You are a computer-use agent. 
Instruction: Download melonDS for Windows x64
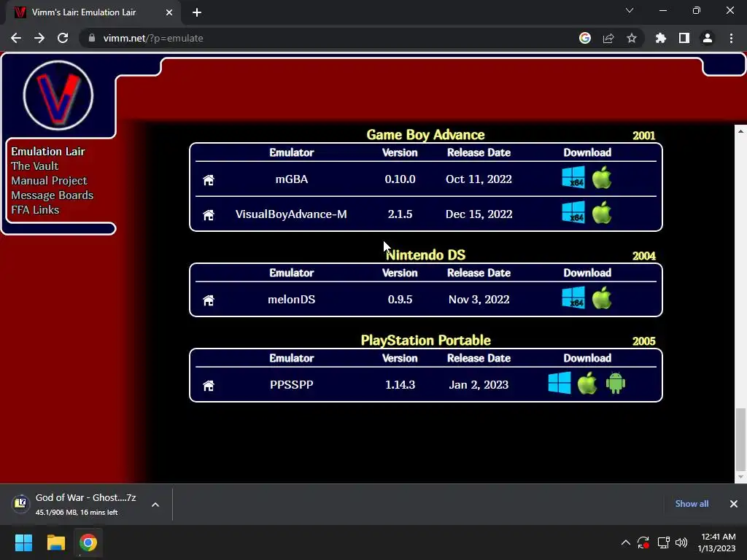tap(573, 297)
